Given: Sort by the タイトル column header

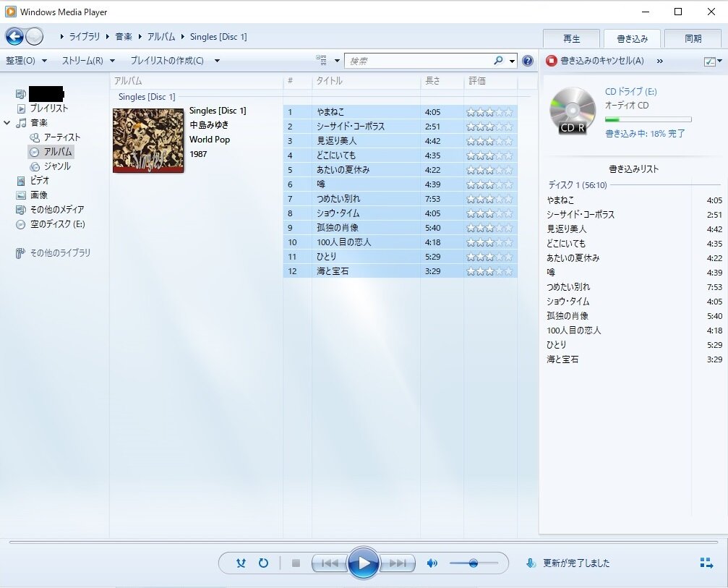Looking at the screenshot, I should click(x=366, y=81).
